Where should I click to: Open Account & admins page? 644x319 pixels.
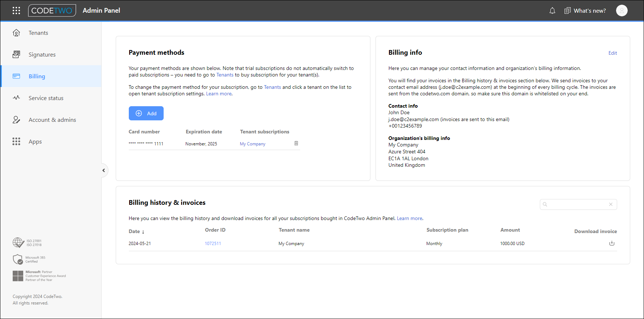click(x=51, y=120)
